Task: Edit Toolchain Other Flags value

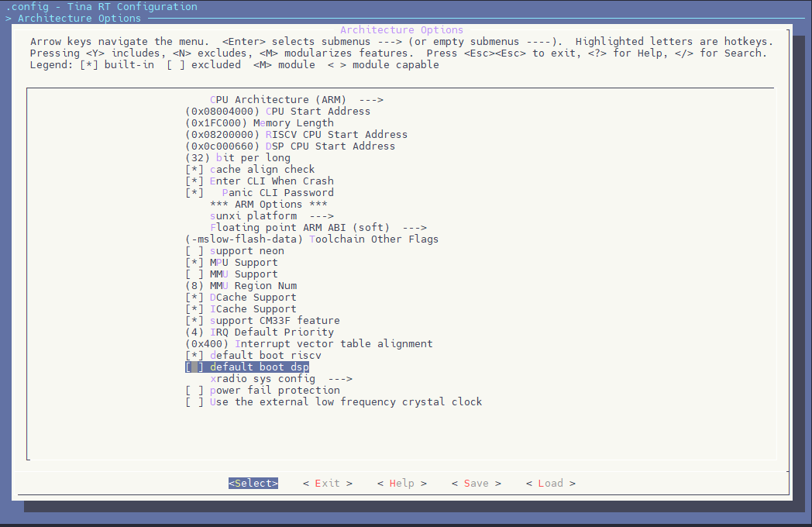Action: 311,239
